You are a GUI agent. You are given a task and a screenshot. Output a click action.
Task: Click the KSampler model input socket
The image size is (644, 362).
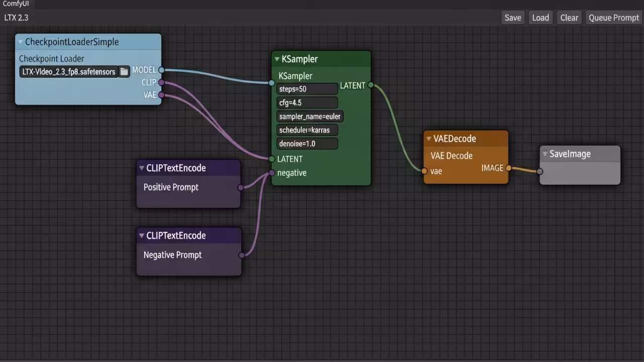tap(272, 83)
